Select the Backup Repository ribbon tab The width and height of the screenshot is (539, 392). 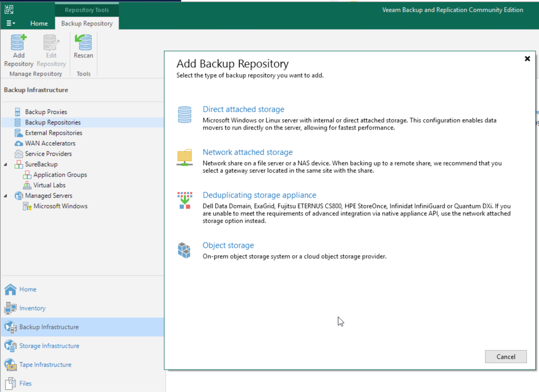[87, 23]
